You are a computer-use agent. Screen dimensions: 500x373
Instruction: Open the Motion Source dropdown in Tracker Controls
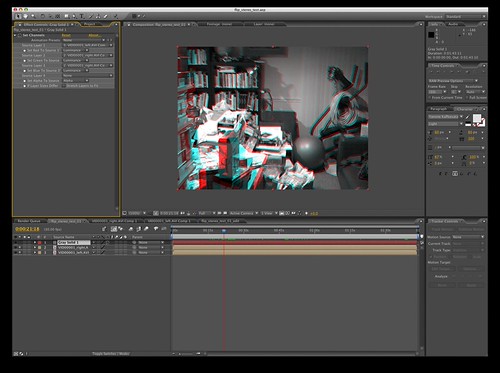coord(468,237)
